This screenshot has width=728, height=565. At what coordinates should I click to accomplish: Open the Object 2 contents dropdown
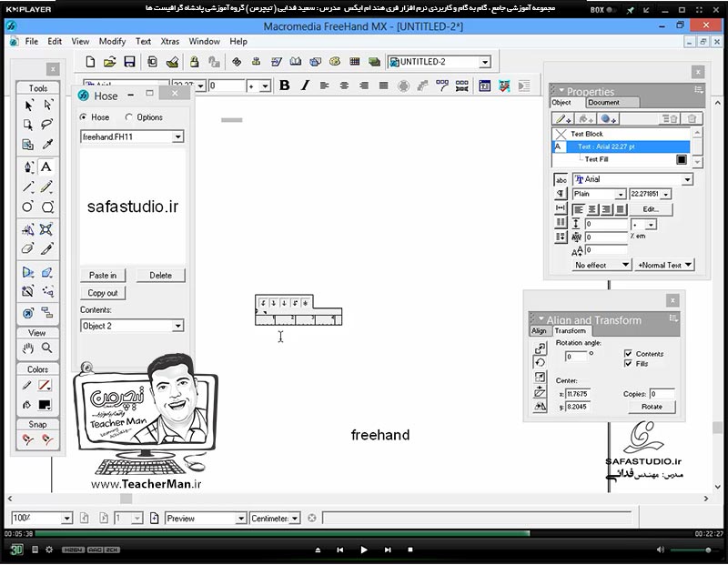tap(177, 326)
